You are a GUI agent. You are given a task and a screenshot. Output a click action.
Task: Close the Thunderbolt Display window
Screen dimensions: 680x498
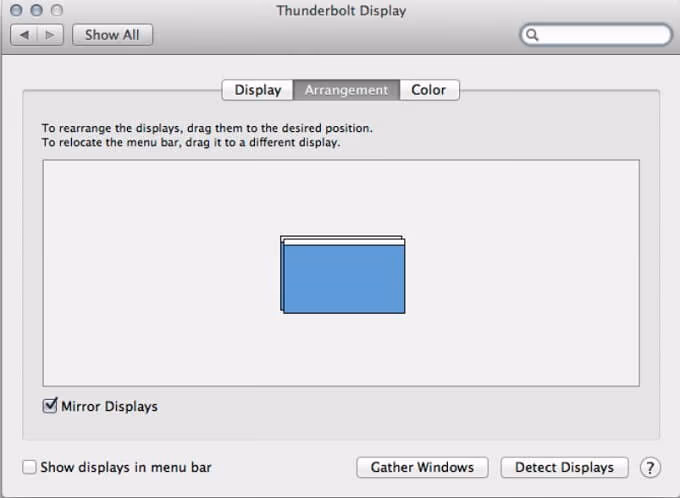click(x=16, y=10)
